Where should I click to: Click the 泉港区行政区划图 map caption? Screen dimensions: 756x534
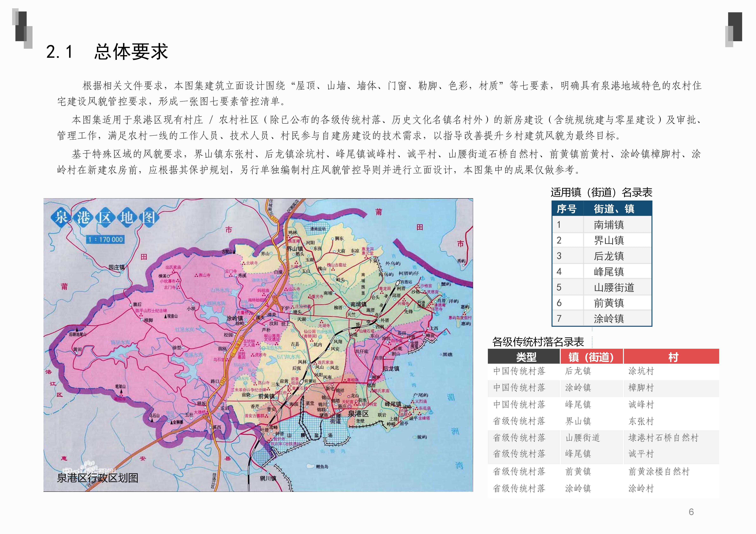[97, 478]
